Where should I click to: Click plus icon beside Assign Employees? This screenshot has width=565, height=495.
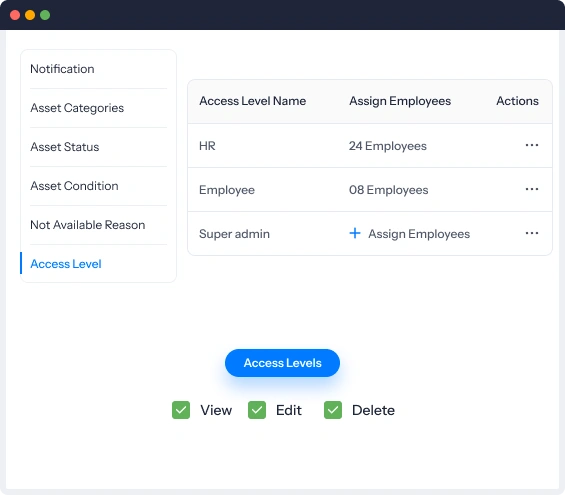tap(355, 233)
